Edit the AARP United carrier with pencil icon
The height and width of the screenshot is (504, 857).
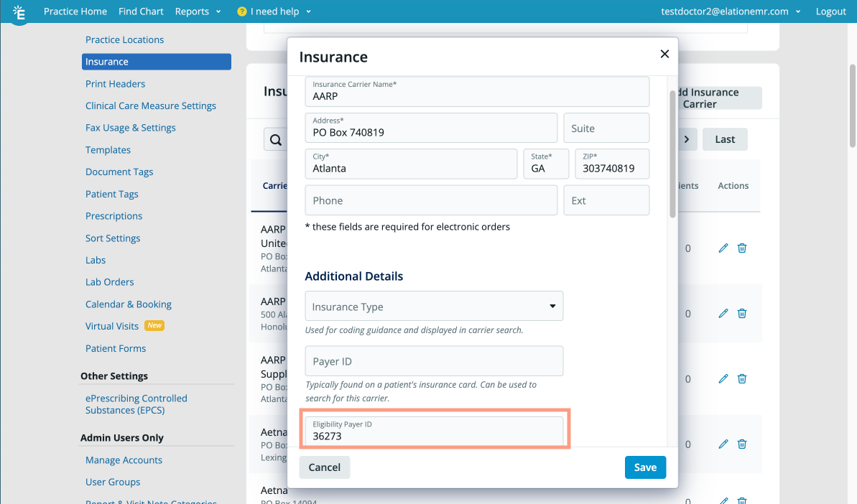click(x=723, y=248)
